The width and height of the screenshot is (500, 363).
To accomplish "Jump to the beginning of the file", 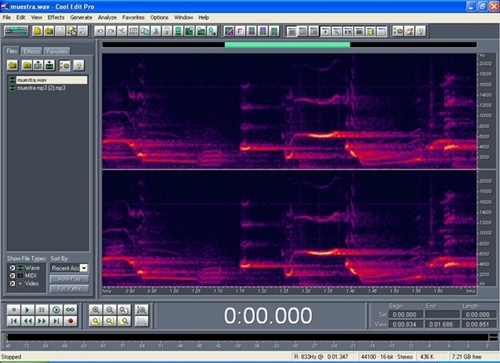I will click(13, 321).
